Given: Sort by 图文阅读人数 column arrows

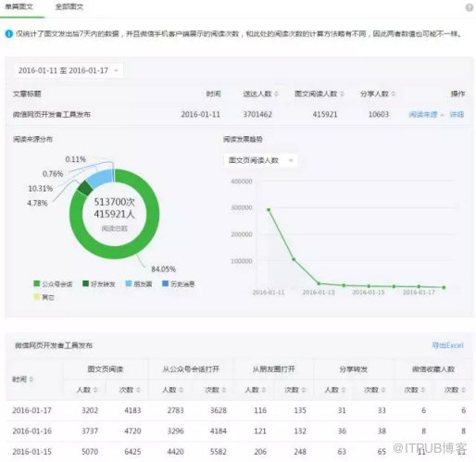Looking at the screenshot, I should pos(342,94).
